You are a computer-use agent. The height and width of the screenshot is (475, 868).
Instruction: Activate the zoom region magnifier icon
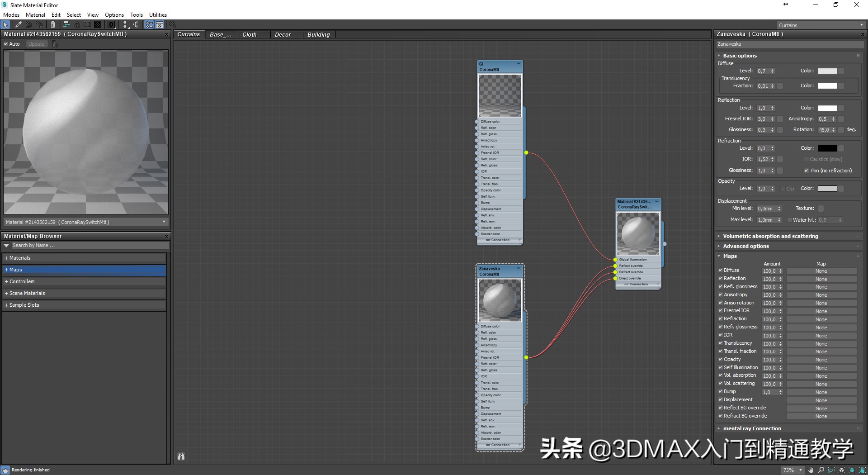831,470
